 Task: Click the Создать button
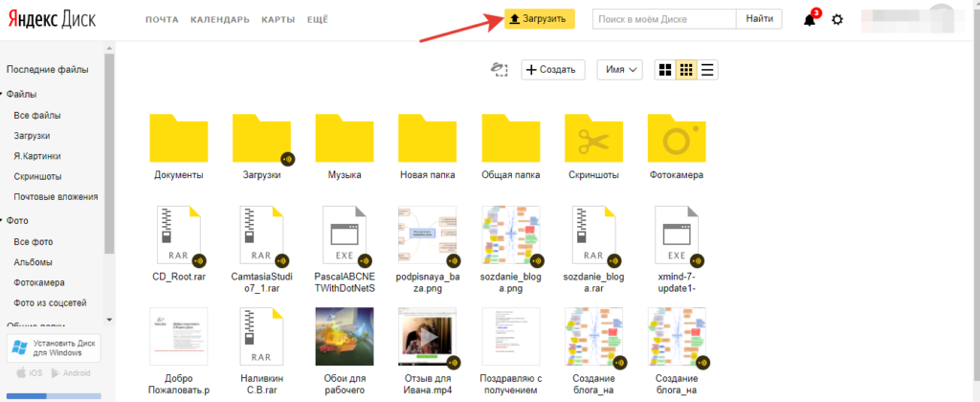(553, 69)
